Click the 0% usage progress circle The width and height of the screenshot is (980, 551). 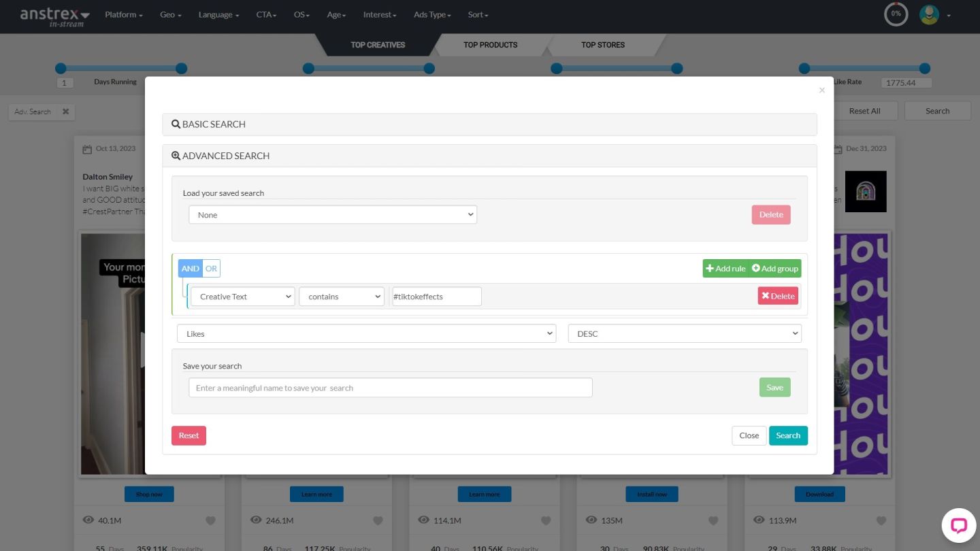pos(896,14)
